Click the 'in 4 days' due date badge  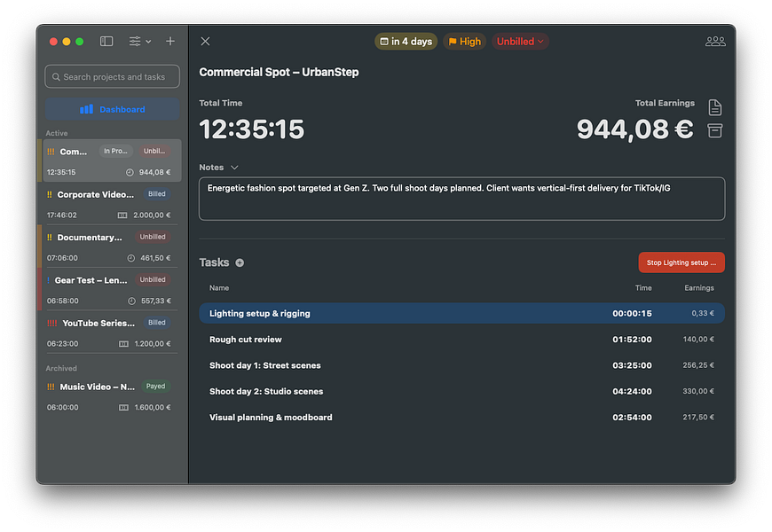pyautogui.click(x=406, y=42)
